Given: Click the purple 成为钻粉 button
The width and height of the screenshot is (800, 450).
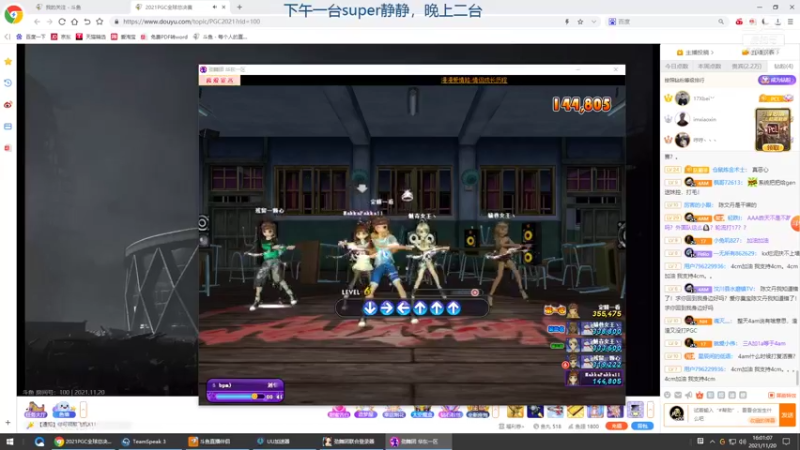Looking at the screenshot, I should click(x=776, y=80).
